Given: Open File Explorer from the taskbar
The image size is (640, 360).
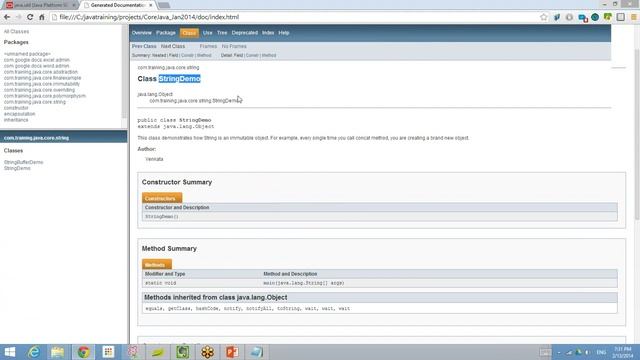Looking at the screenshot, I should 58,352.
